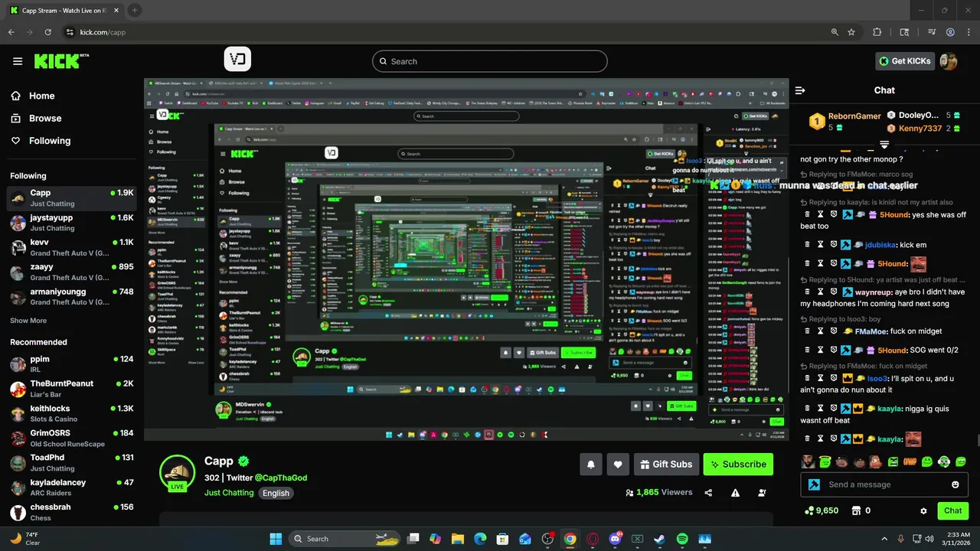Open RebornGamer on the leaderboard

pyautogui.click(x=854, y=116)
